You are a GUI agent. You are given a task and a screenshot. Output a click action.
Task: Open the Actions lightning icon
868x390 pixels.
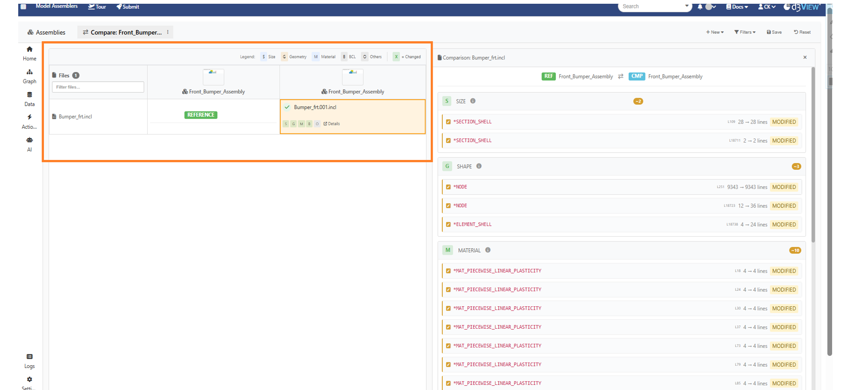[x=29, y=117]
